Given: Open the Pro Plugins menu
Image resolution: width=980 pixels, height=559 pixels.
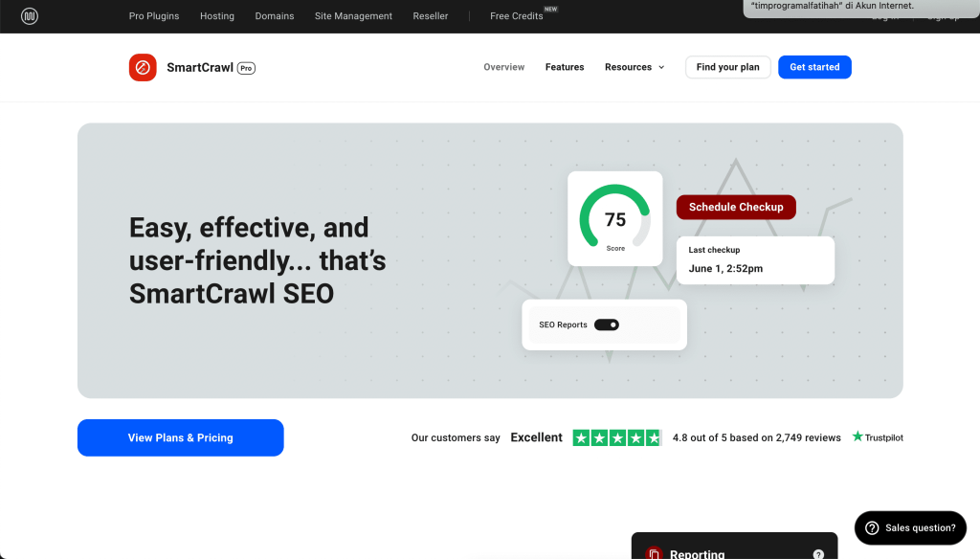Looking at the screenshot, I should (154, 16).
